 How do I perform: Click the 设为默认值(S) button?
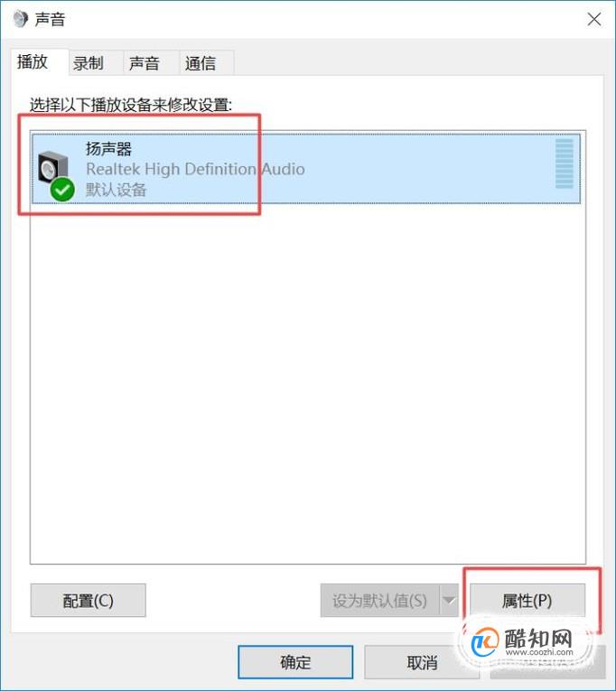[380, 600]
